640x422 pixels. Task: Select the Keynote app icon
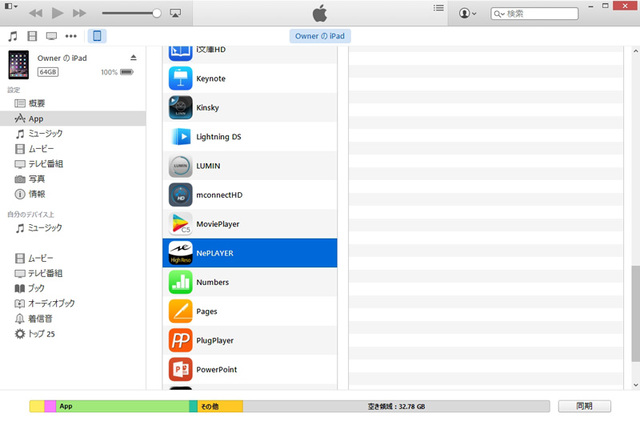click(181, 78)
